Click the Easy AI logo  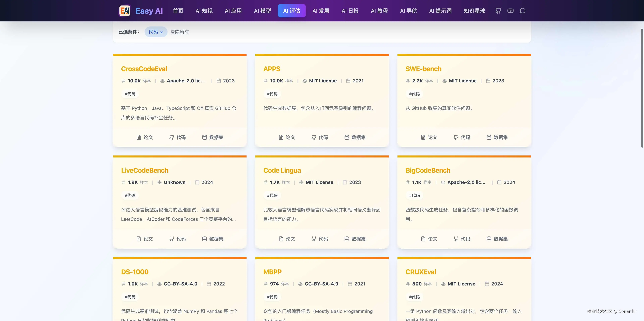pos(141,11)
